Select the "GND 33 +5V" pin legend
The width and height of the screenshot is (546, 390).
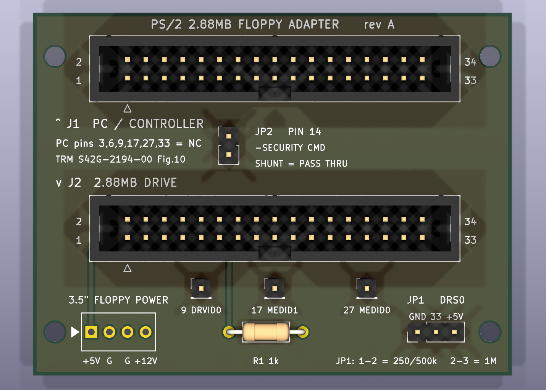click(x=436, y=317)
